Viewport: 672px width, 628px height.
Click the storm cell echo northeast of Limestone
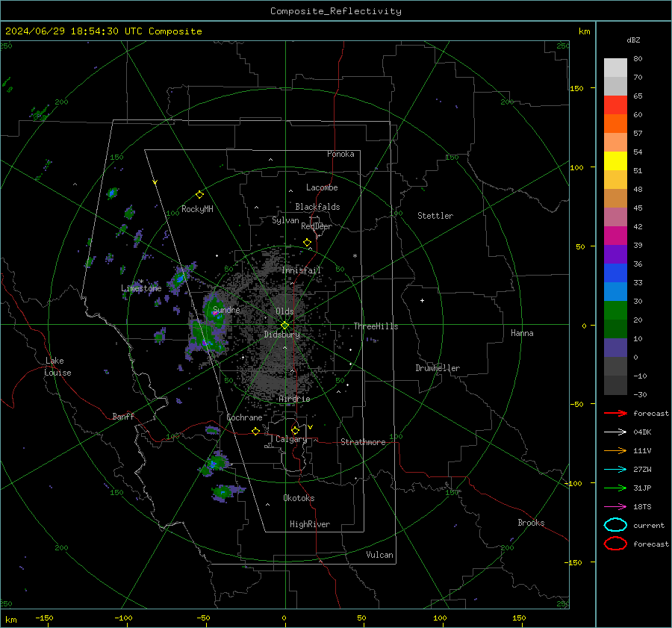[181, 278]
